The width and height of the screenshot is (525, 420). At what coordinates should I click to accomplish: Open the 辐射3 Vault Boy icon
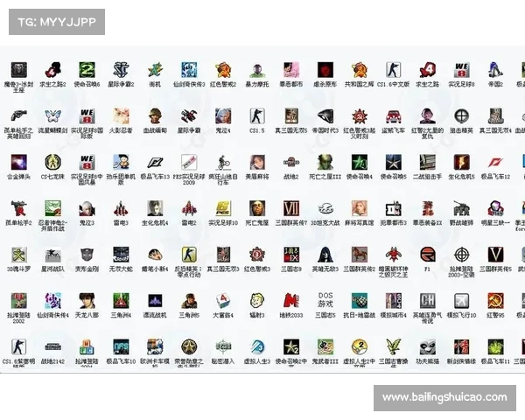pos(257,301)
